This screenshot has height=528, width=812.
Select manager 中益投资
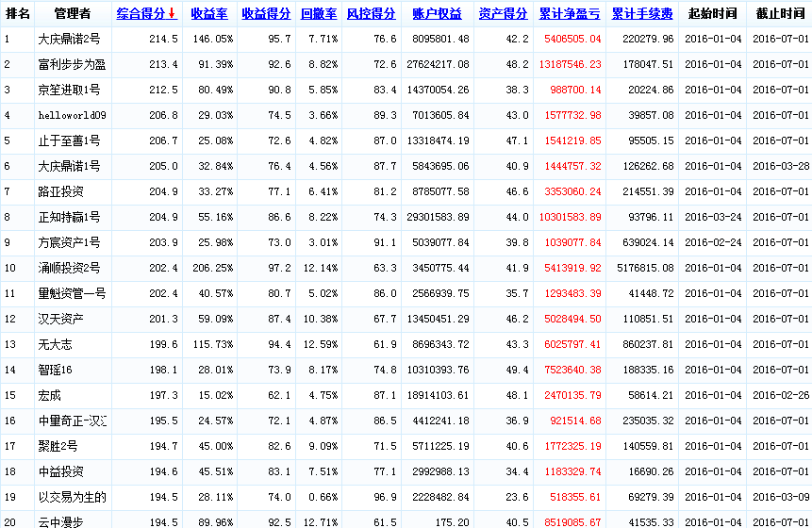tap(61, 471)
